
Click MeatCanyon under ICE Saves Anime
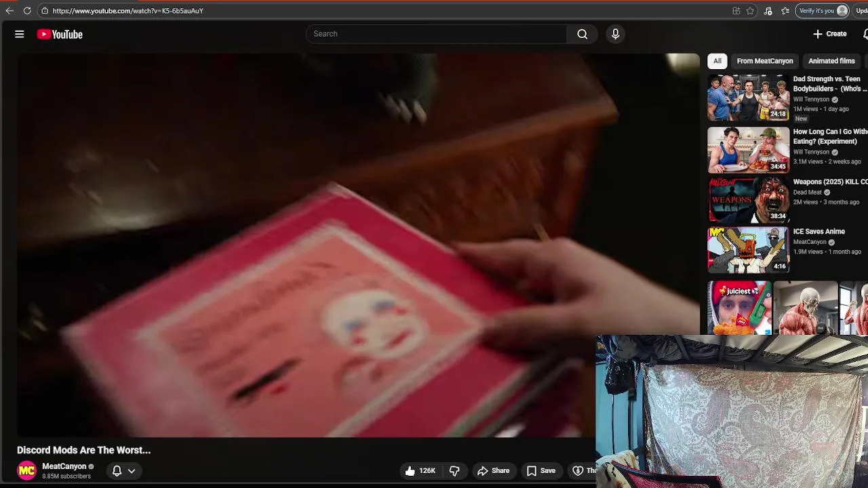click(x=810, y=242)
